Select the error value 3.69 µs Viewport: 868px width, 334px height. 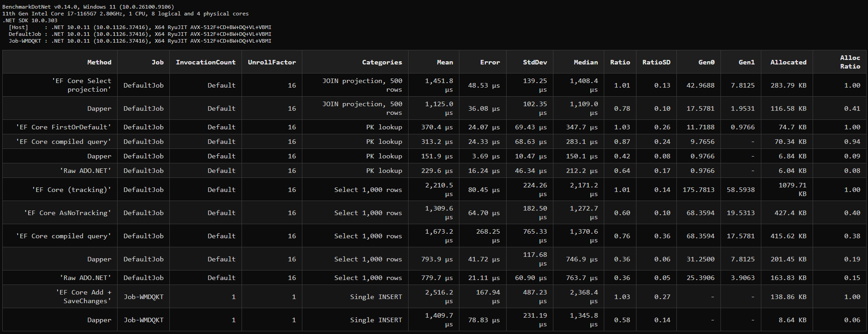[x=486, y=156]
